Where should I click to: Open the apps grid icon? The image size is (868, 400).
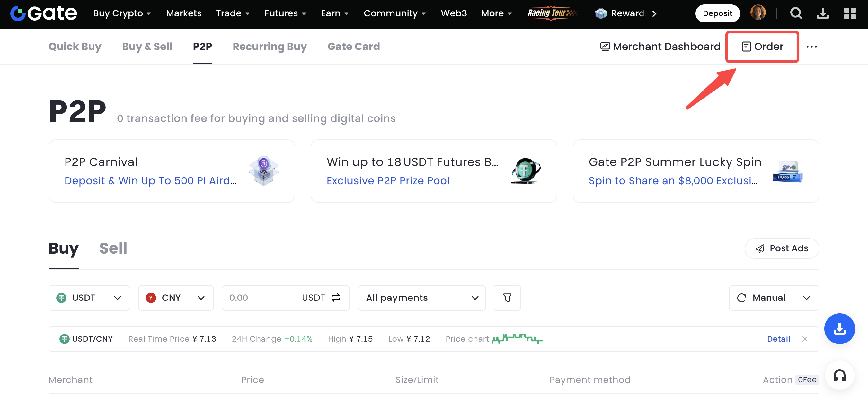pos(849,13)
